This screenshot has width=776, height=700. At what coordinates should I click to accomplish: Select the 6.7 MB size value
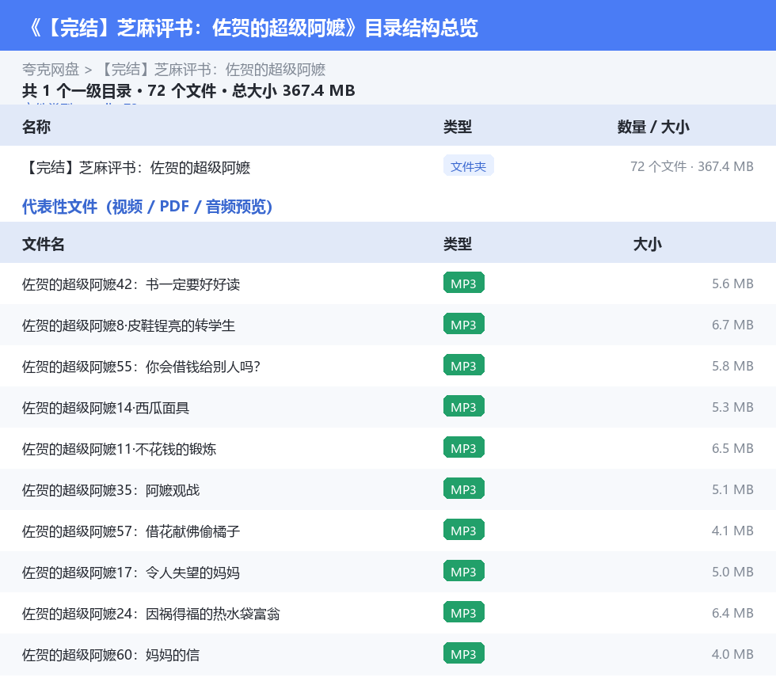[x=732, y=325]
